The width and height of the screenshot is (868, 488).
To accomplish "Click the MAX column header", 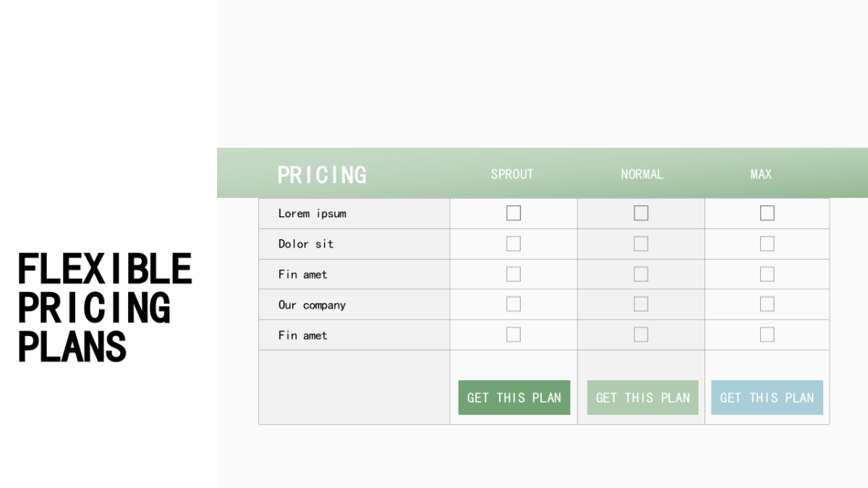I will tap(761, 174).
